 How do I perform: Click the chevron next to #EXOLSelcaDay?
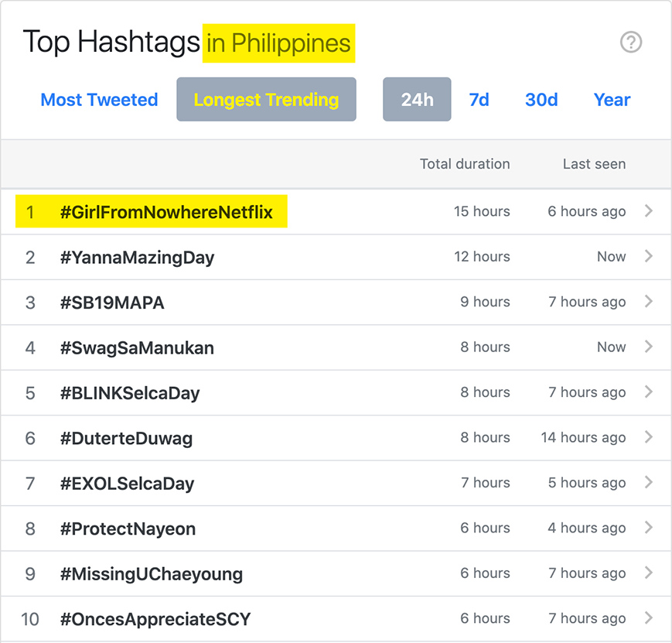click(x=649, y=482)
